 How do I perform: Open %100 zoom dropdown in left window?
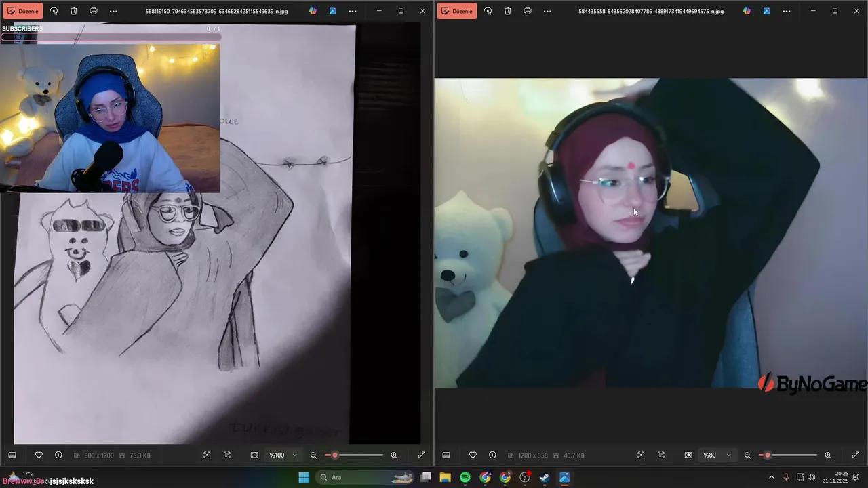(x=283, y=455)
